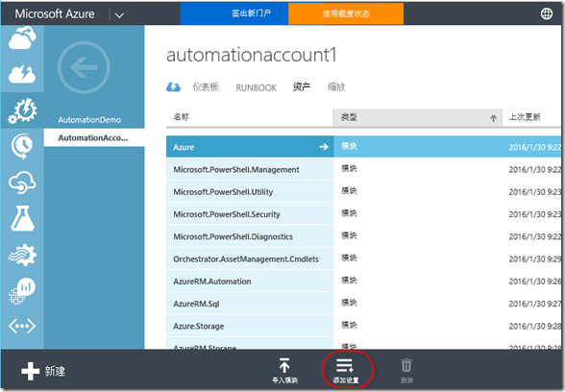Open the cloud sync sidebar icon
The width and height of the screenshot is (565, 392).
point(22,183)
